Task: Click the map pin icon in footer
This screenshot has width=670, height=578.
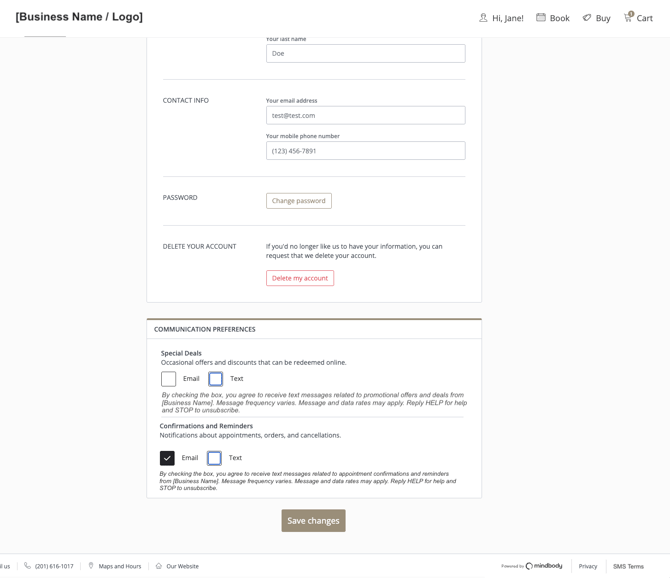Action: (x=91, y=566)
